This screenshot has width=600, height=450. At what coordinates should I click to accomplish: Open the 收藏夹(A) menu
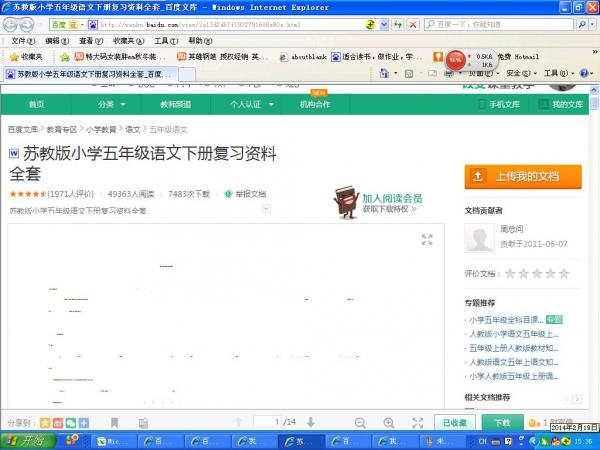(x=129, y=41)
